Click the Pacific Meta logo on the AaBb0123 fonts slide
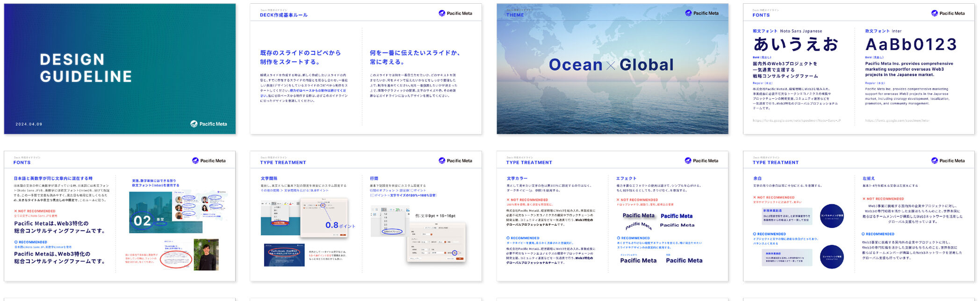980x301 pixels. point(948,13)
